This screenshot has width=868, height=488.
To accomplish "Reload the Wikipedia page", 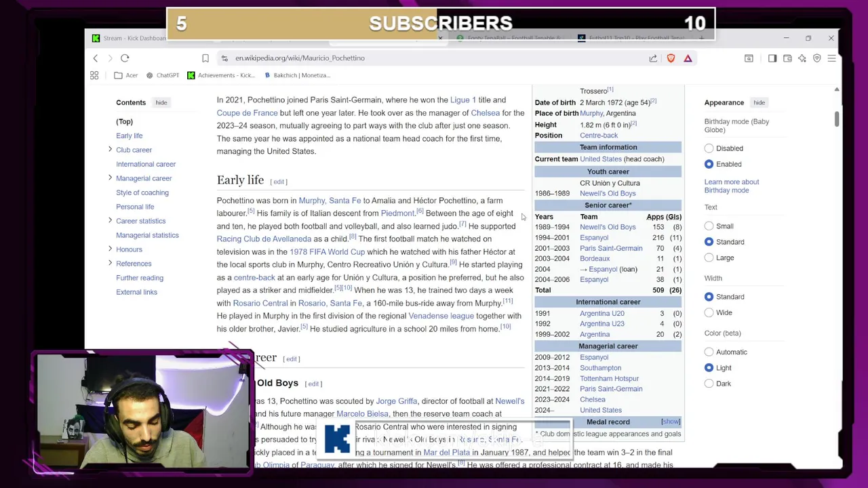I will 125,58.
